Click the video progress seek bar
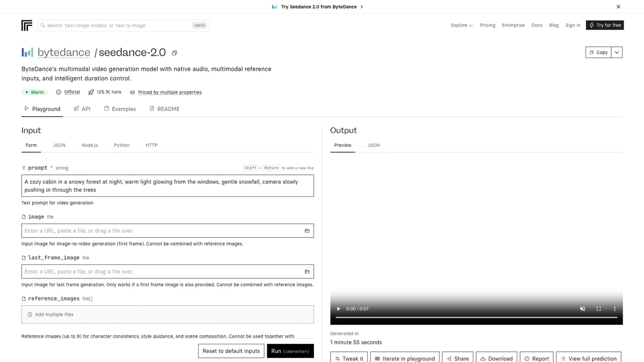The image size is (644, 362). pos(476,317)
